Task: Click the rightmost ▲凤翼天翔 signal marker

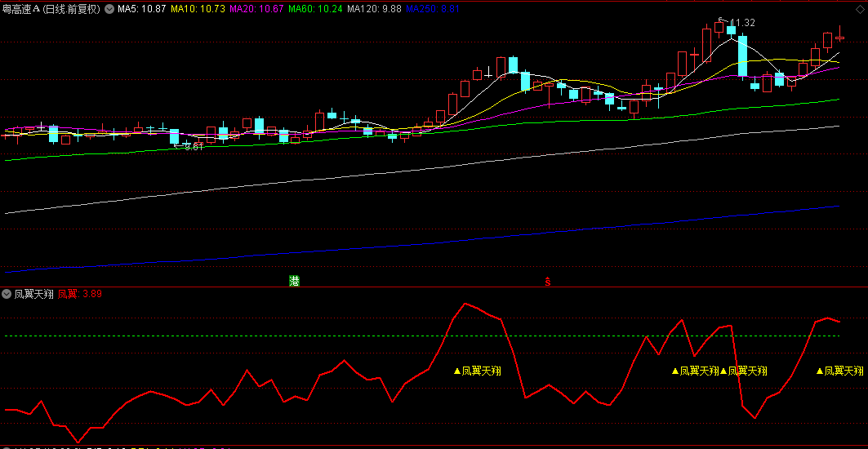Action: (x=839, y=371)
